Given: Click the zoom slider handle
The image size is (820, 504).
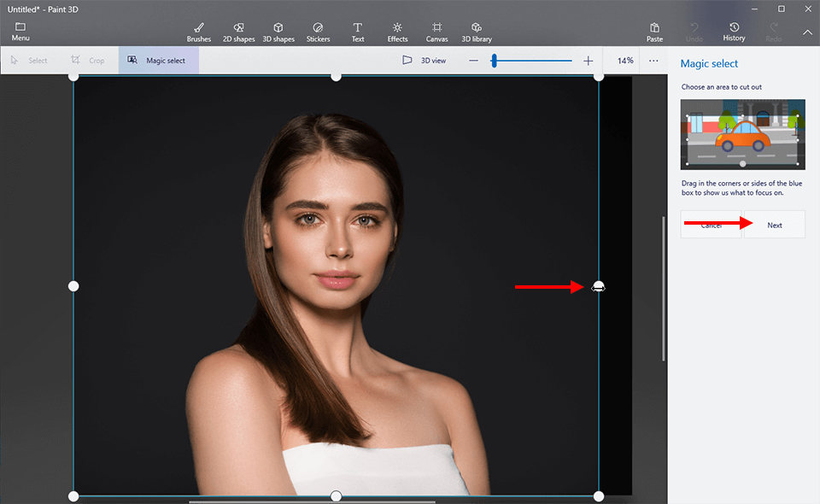Looking at the screenshot, I should [x=494, y=61].
